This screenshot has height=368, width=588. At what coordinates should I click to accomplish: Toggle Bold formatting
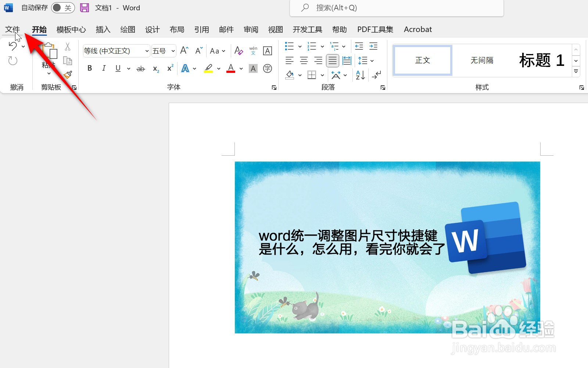[x=90, y=68]
